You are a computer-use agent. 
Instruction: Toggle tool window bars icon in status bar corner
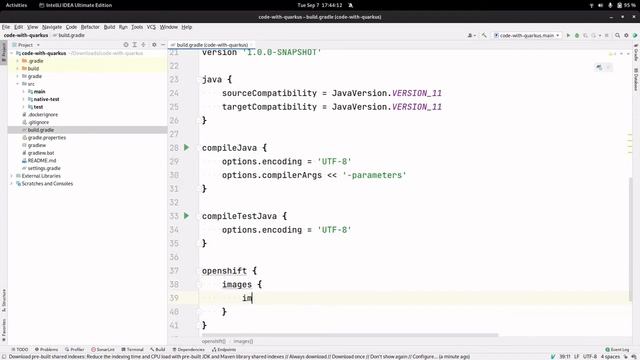click(x=4, y=356)
